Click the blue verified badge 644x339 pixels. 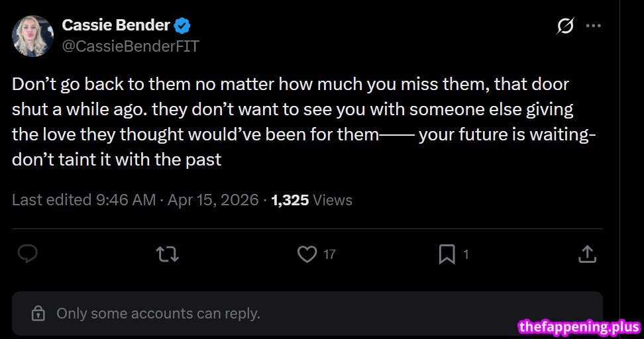click(x=182, y=26)
